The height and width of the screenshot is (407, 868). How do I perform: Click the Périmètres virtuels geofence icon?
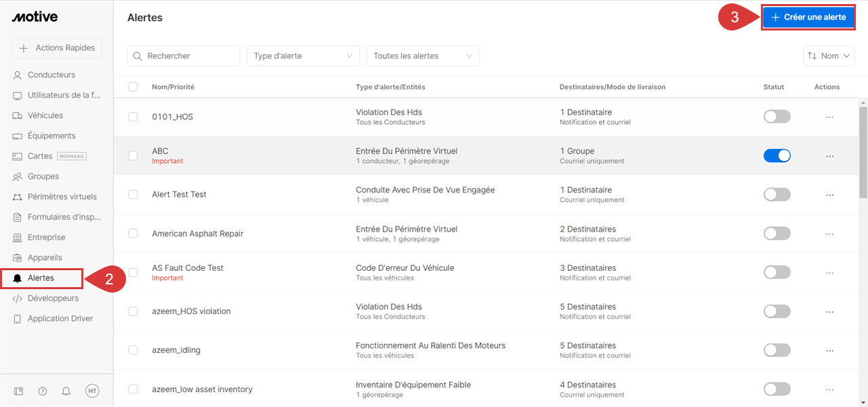18,197
